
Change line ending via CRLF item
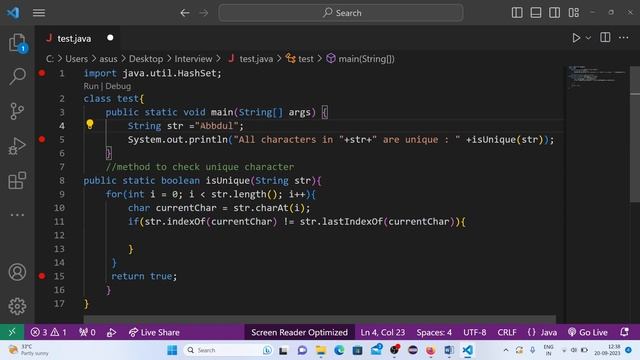pyautogui.click(x=507, y=332)
